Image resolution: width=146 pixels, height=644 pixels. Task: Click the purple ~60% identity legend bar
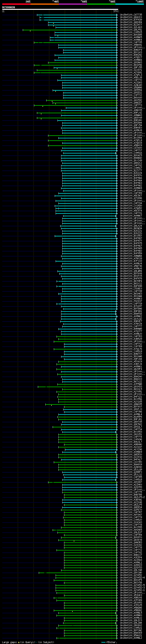pyautogui.click(x=73, y=4)
